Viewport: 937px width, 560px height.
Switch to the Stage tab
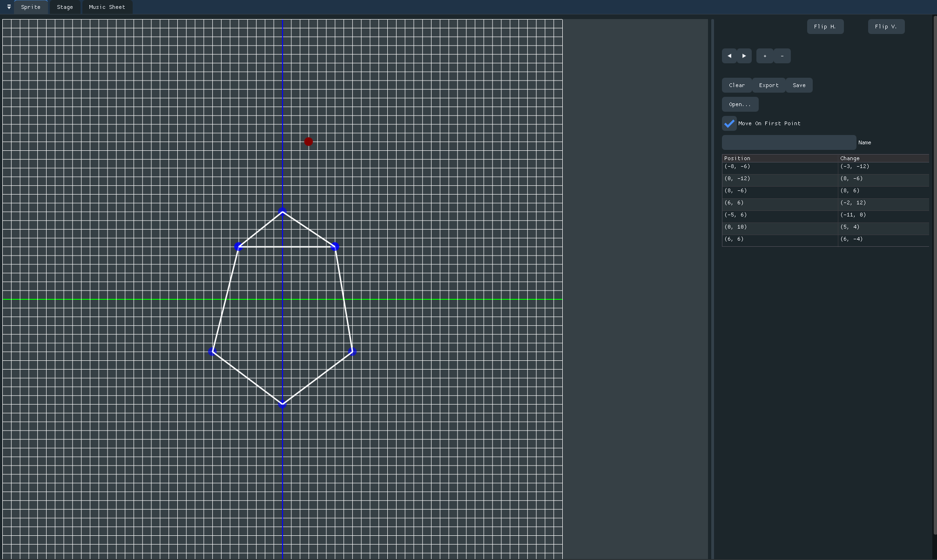pyautogui.click(x=65, y=7)
